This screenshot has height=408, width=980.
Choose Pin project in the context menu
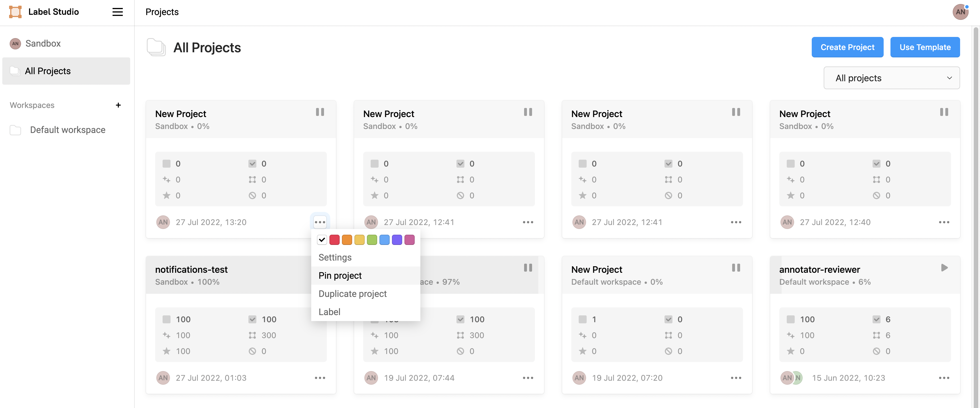pyautogui.click(x=340, y=276)
